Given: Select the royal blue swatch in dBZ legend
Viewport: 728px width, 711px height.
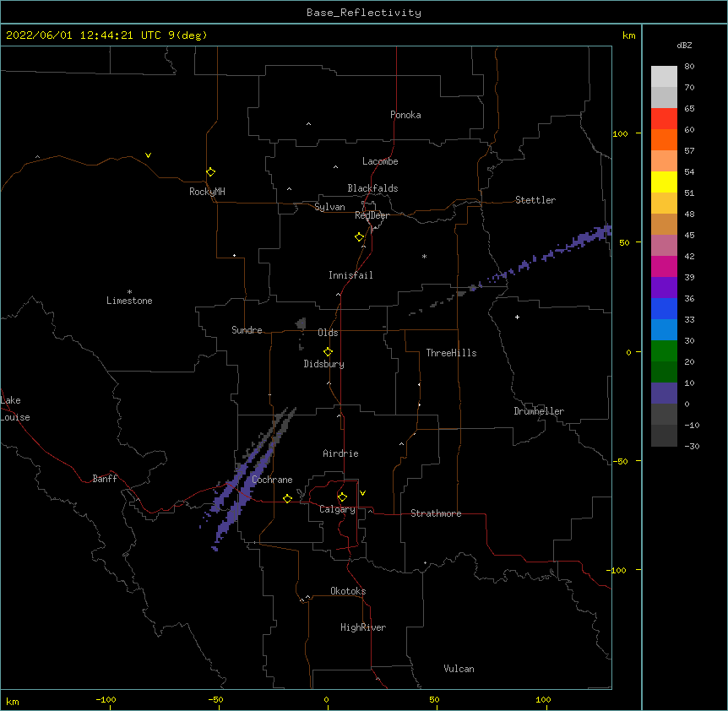Looking at the screenshot, I should click(664, 308).
